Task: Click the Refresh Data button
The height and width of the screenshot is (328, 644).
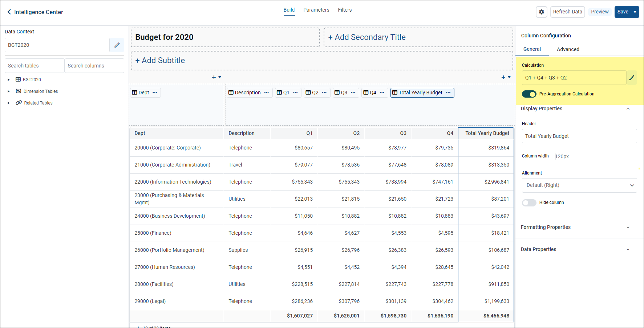Action: point(567,12)
